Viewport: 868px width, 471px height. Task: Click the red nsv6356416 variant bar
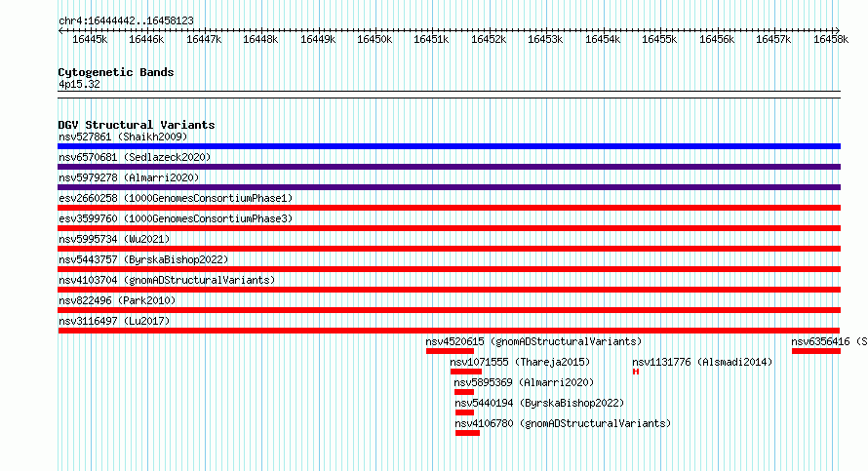tap(816, 351)
